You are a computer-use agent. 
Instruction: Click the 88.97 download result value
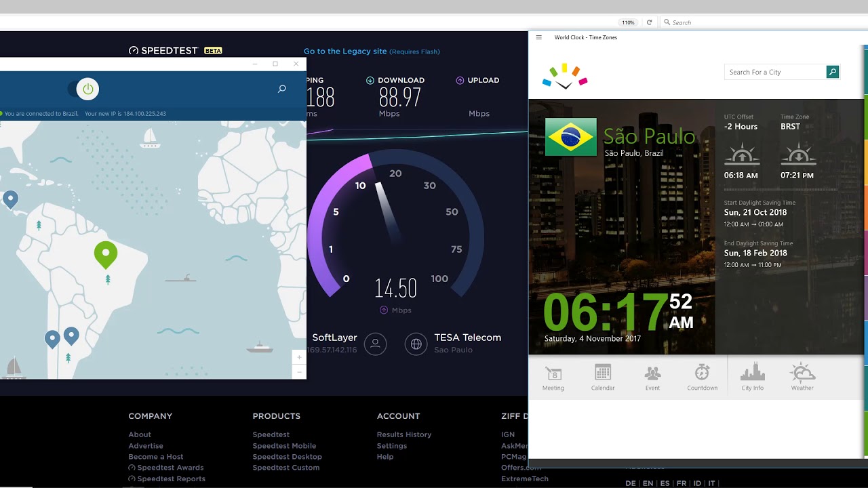coord(400,98)
